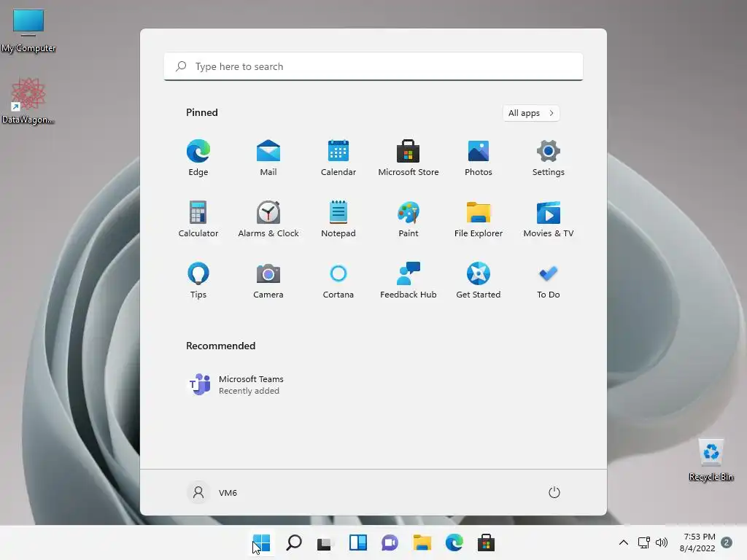Open Task View on the taskbar
Image resolution: width=747 pixels, height=560 pixels.
click(x=325, y=542)
